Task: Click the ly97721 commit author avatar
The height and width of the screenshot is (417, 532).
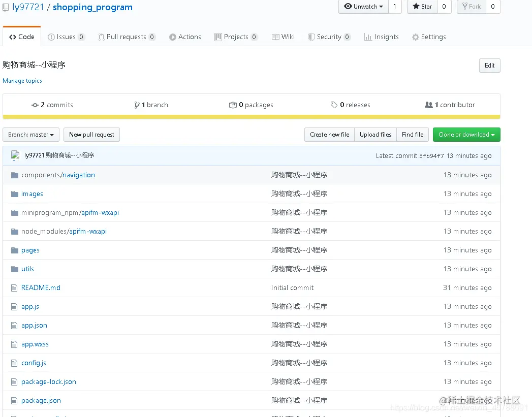Action: 15,155
